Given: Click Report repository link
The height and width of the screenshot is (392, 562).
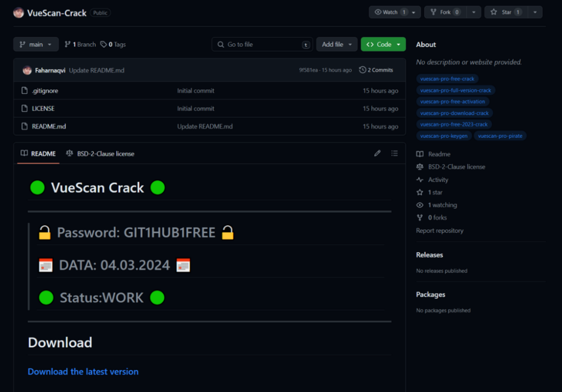Looking at the screenshot, I should point(440,231).
